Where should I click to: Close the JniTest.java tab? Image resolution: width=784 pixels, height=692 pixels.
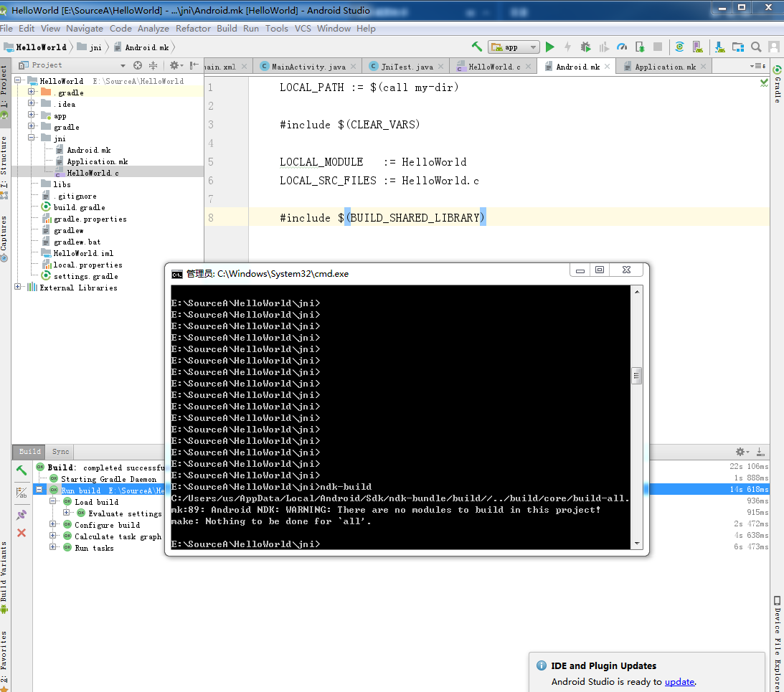(440, 66)
